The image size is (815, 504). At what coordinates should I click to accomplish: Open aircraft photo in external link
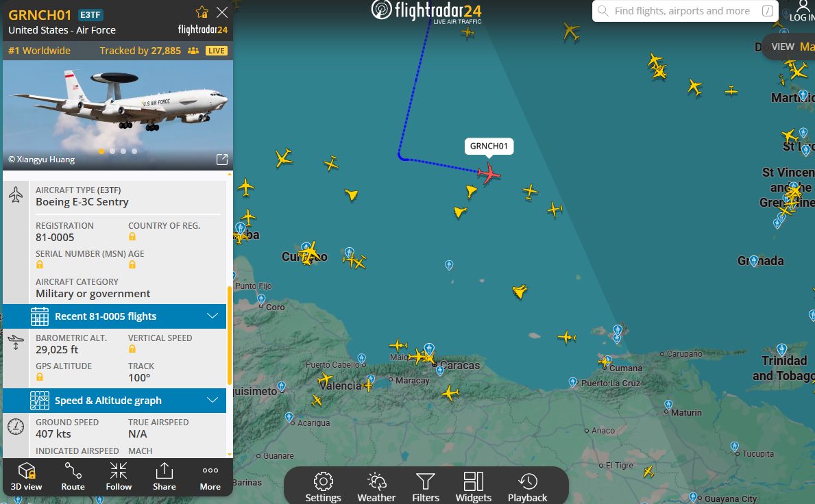(x=222, y=160)
